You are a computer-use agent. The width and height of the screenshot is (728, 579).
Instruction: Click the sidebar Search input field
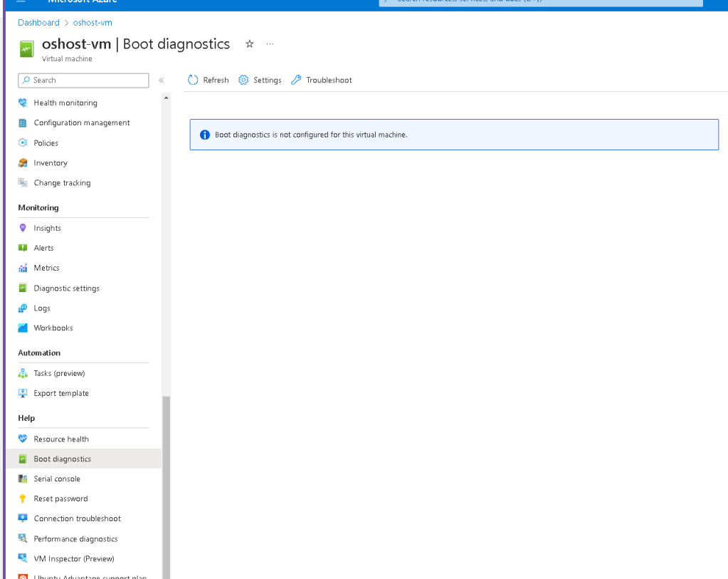pos(83,80)
